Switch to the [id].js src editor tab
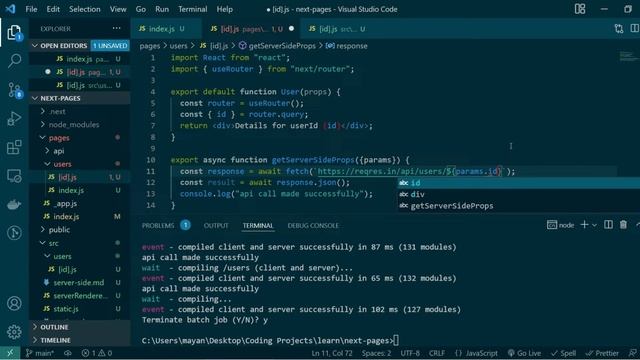 337,29
